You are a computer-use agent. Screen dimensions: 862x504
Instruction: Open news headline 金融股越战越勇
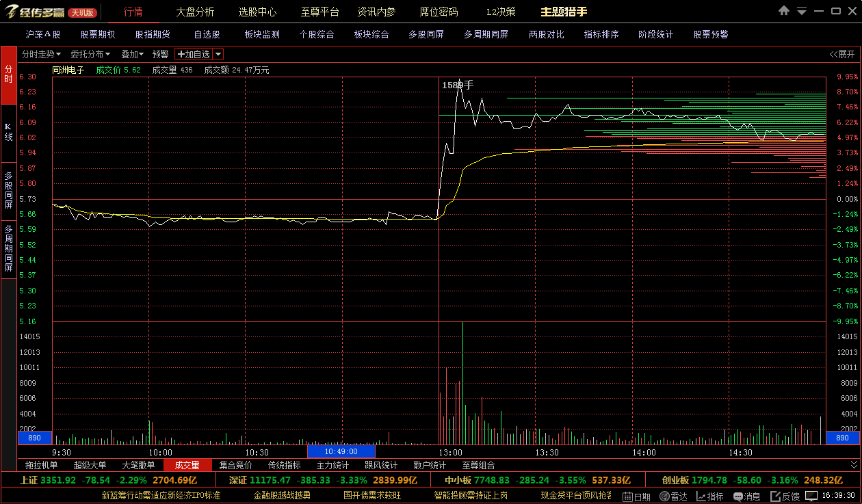pos(282,496)
